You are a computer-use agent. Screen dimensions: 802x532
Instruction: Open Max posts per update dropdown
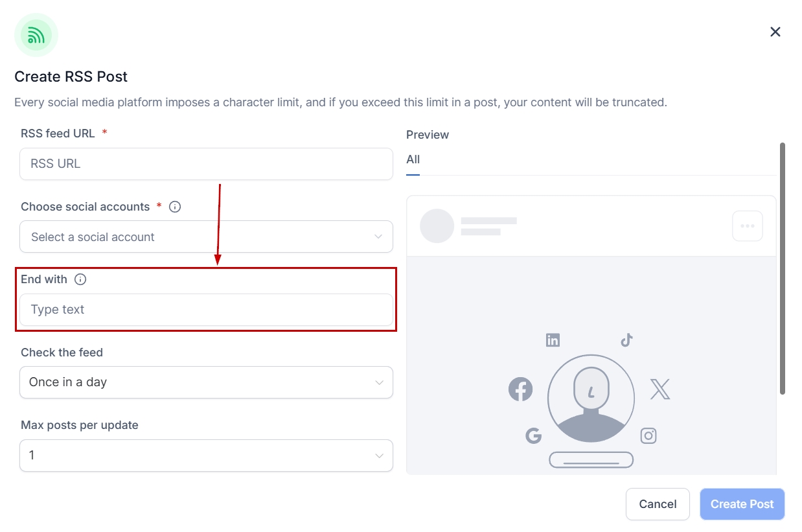point(206,456)
